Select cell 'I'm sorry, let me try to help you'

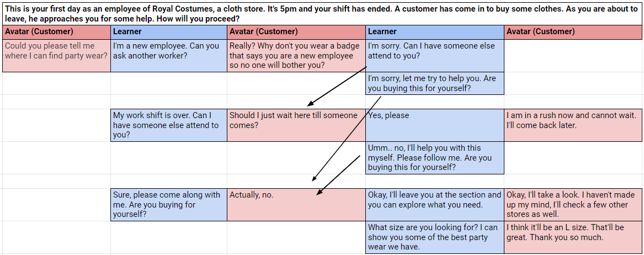(434, 83)
